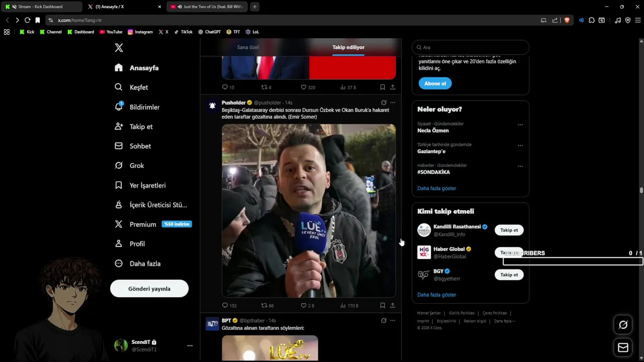Screen dimensions: 644x362
Task: Click the Abone ol button
Action: click(435, 83)
